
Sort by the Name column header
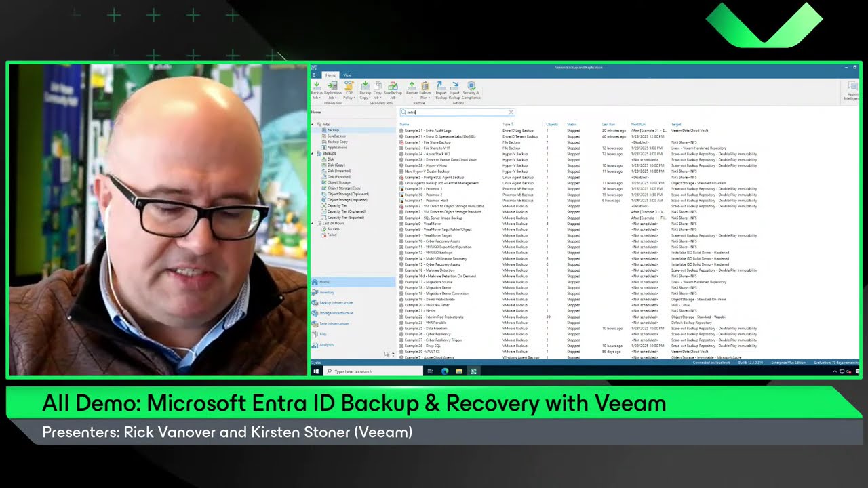(404, 125)
